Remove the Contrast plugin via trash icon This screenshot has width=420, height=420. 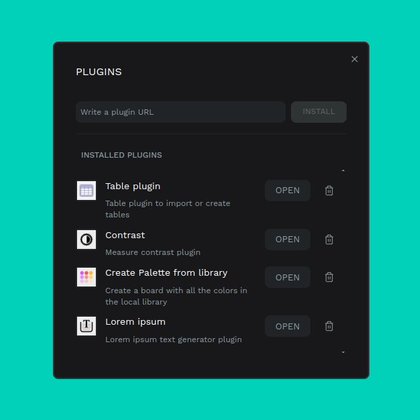[329, 240]
